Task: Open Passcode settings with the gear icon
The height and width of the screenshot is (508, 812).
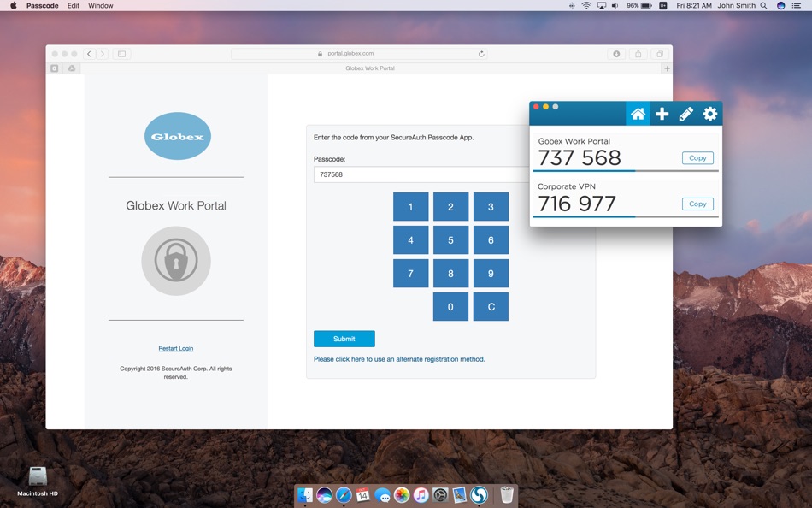Action: click(709, 113)
